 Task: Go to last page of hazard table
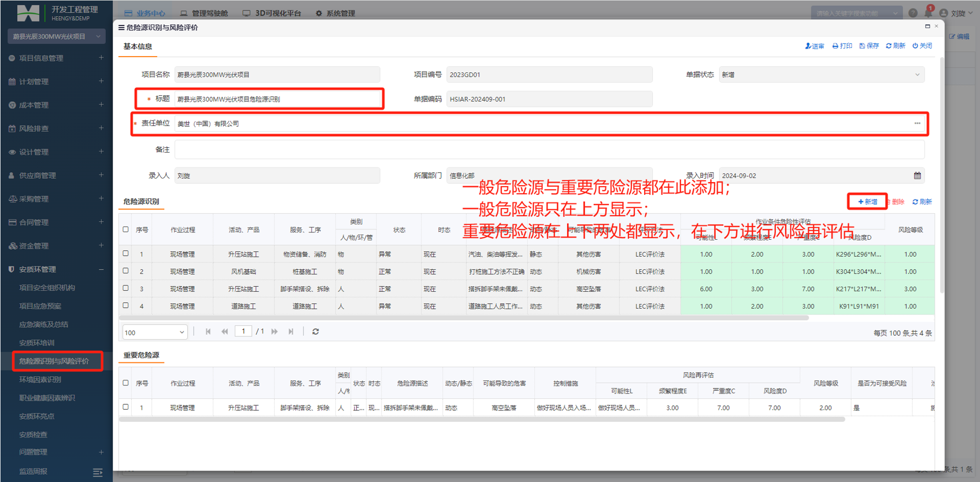click(x=291, y=332)
